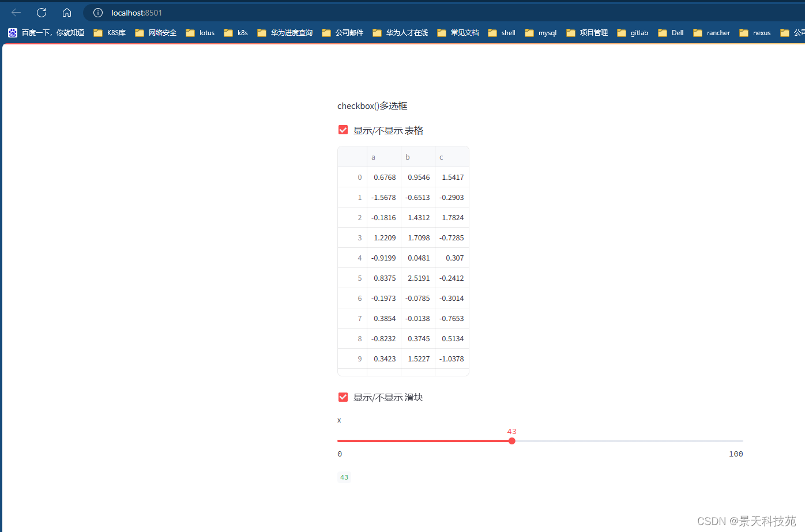Select the mysql folder on bookmarks bar
Viewport: 805px width, 532px height.
coord(540,33)
